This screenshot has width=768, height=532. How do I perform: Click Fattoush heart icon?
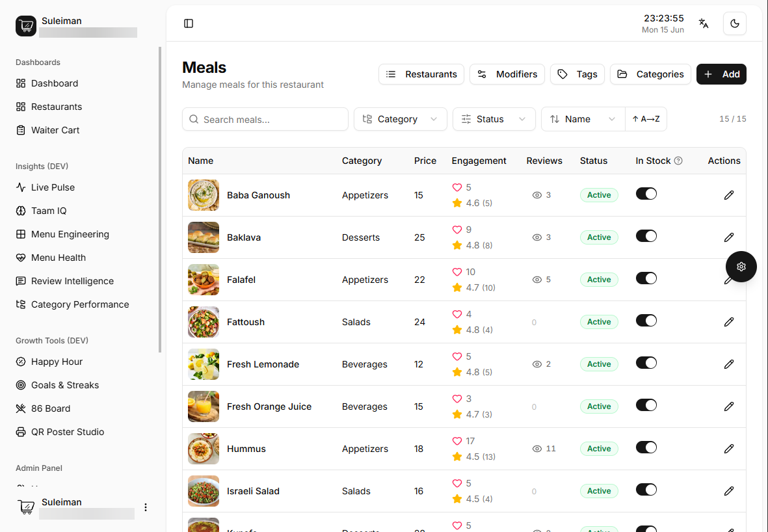pos(457,314)
